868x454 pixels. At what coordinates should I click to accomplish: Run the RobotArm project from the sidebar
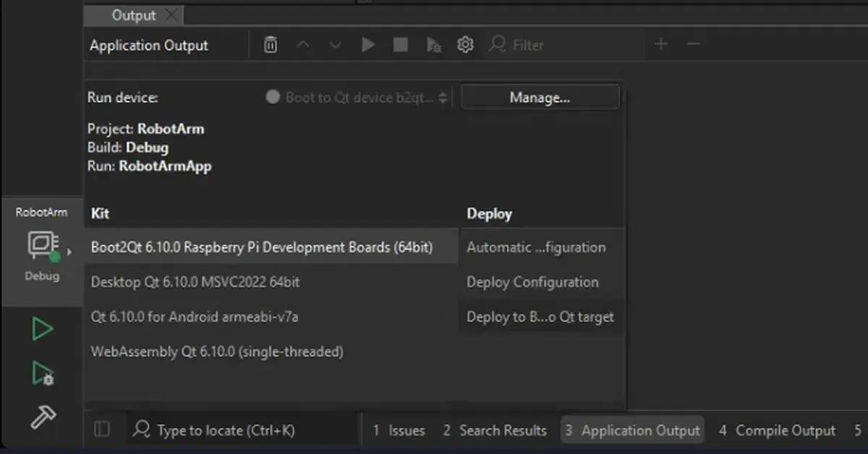[x=43, y=329]
